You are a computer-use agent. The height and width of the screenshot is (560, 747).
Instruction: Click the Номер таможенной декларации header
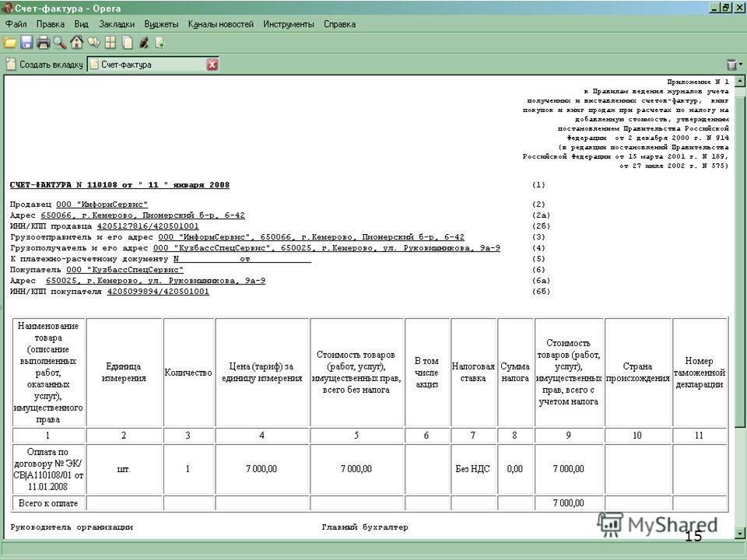(x=700, y=373)
